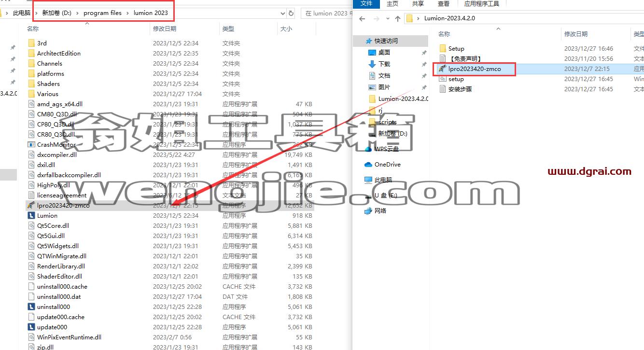The width and height of the screenshot is (644, 350).
Task: Click the 网络 network icon in sidebar
Action: 368,211
